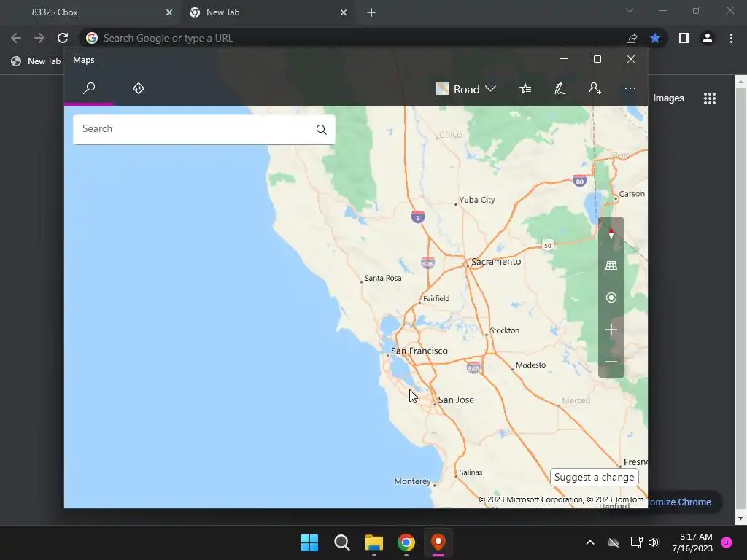Click Suggest a change button
The width and height of the screenshot is (747, 560).
click(x=594, y=477)
